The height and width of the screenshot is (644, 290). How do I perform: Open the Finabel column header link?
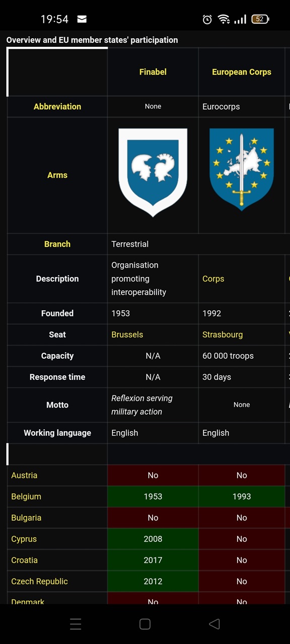pyautogui.click(x=153, y=72)
